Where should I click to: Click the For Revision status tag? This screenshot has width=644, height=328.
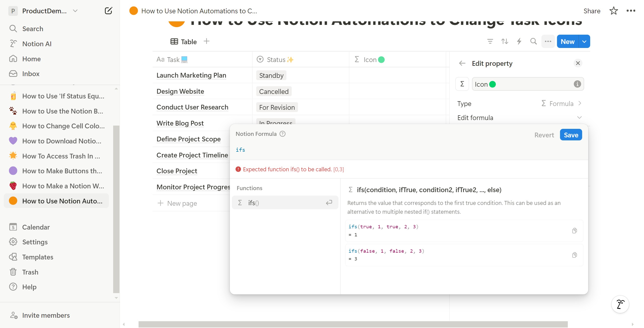point(277,107)
